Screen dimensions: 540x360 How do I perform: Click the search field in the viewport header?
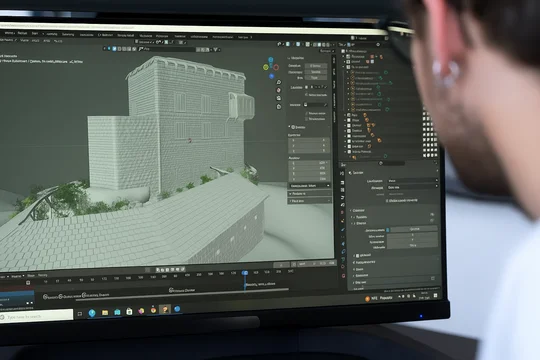167,50
